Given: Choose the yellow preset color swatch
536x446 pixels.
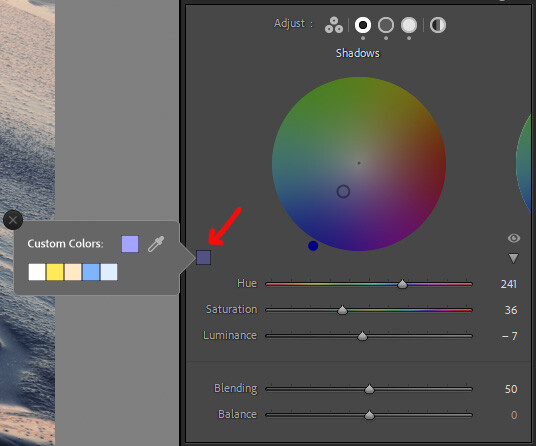Looking at the screenshot, I should click(x=55, y=272).
